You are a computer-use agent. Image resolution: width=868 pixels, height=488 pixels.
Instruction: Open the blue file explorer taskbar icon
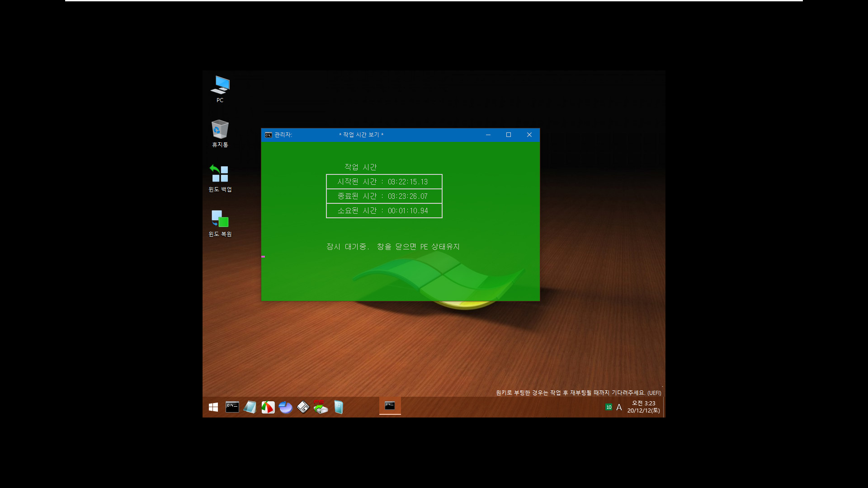339,407
